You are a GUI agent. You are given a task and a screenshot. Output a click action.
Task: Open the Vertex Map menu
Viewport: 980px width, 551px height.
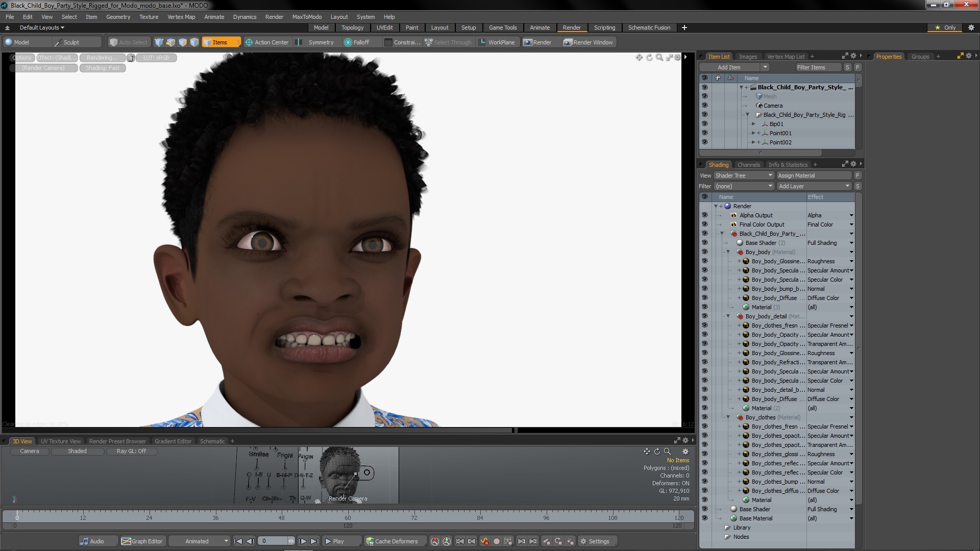(181, 17)
